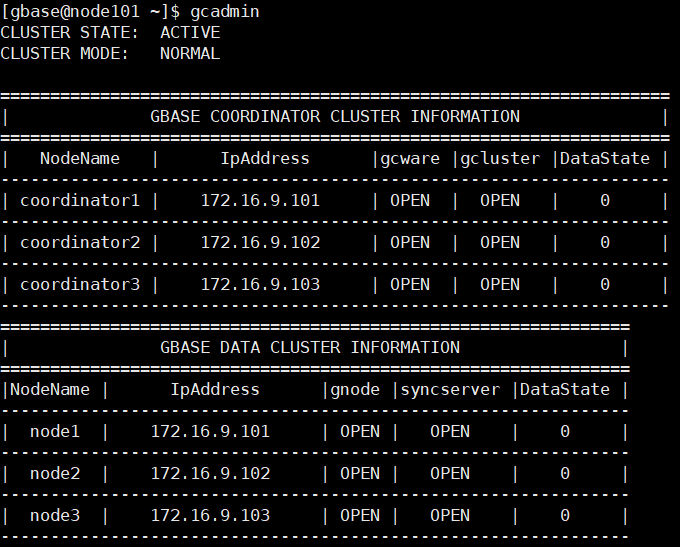Image resolution: width=680 pixels, height=547 pixels.
Task: Click syncserver OPEN status for node3
Action: [x=450, y=516]
